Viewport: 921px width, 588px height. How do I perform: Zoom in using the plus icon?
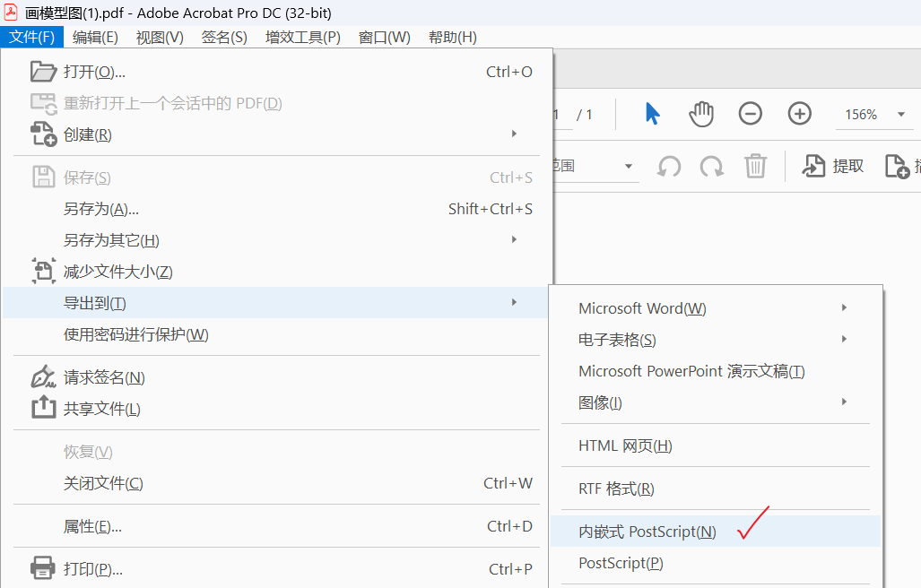click(x=797, y=114)
